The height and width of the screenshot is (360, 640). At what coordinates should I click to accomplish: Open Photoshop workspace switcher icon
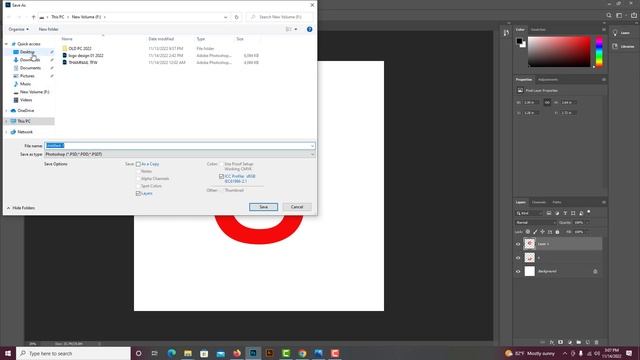coord(619,15)
